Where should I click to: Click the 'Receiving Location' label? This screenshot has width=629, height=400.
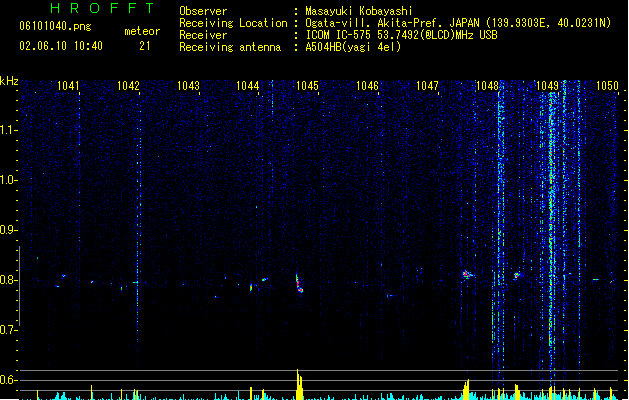pos(233,23)
